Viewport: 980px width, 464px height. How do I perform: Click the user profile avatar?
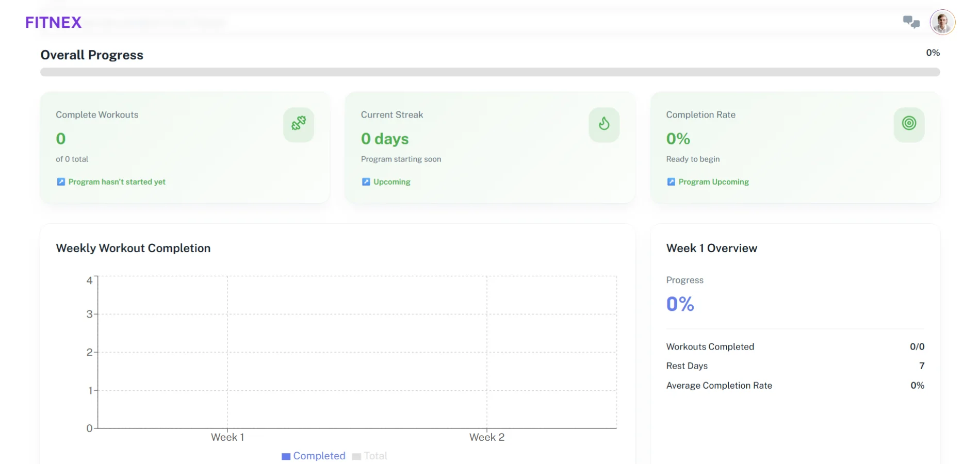click(942, 23)
